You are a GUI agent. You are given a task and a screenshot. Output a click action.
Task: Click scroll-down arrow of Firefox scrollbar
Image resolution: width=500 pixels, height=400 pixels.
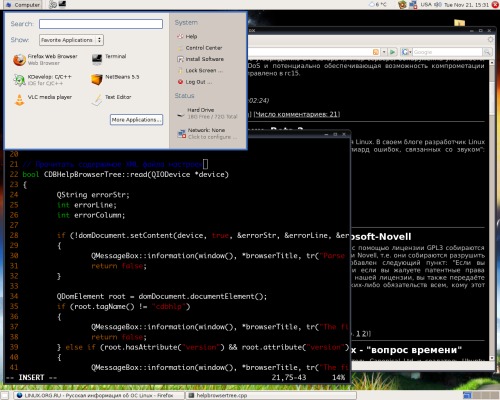[x=492, y=358]
